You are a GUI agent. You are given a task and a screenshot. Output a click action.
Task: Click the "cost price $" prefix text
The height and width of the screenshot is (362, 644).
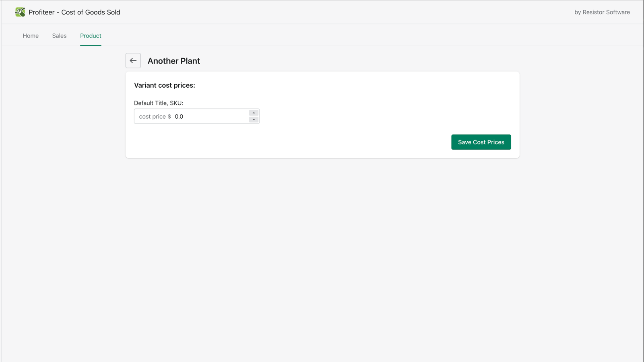point(155,117)
